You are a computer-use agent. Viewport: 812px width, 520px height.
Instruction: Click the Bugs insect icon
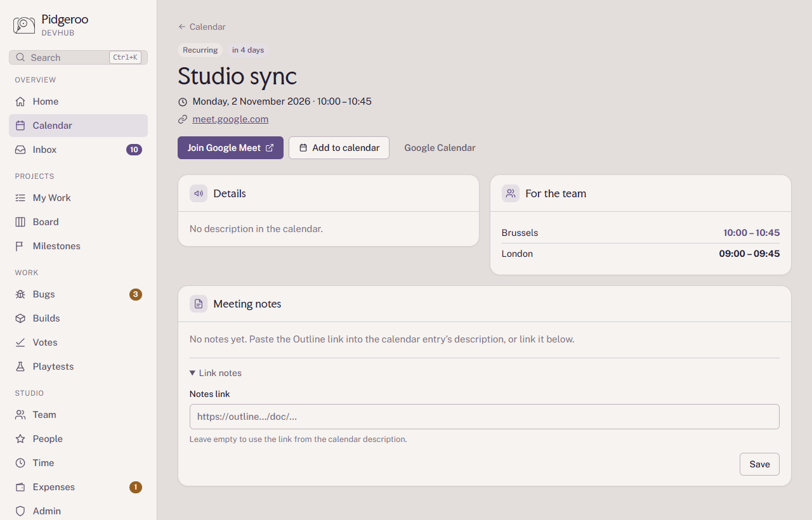click(x=20, y=294)
